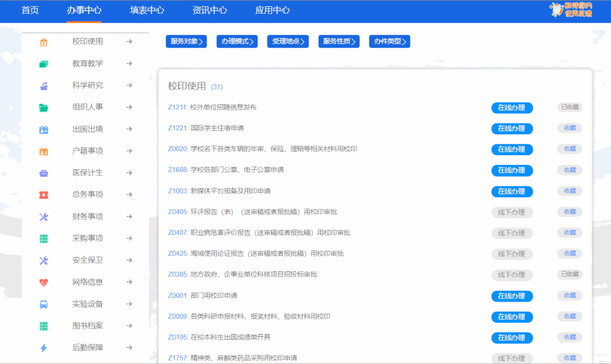
Task: Click the 实验设备 bus icon
Action: click(x=44, y=303)
